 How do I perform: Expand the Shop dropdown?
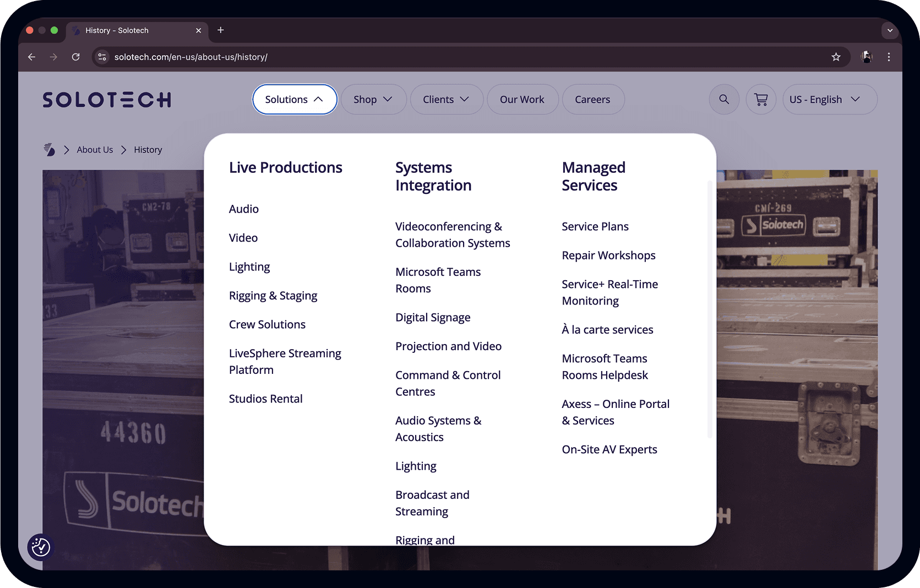click(373, 99)
